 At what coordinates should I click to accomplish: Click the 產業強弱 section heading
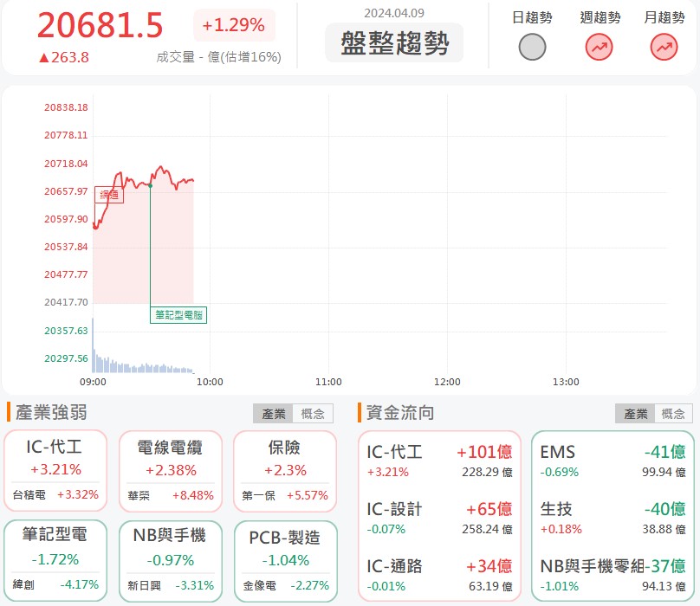51,412
